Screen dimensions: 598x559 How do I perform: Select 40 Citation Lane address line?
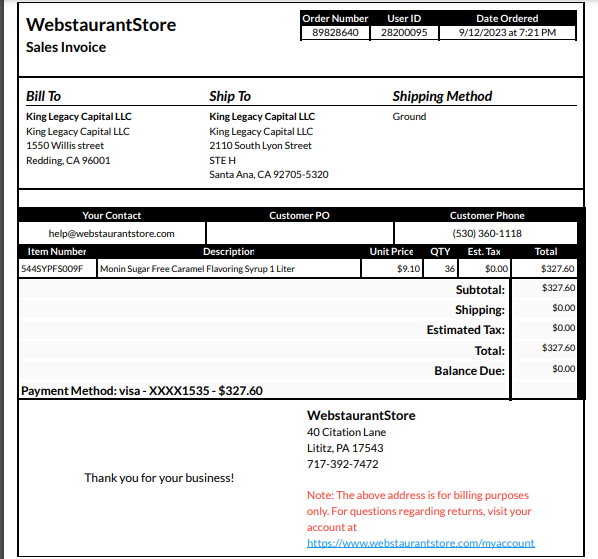[346, 432]
